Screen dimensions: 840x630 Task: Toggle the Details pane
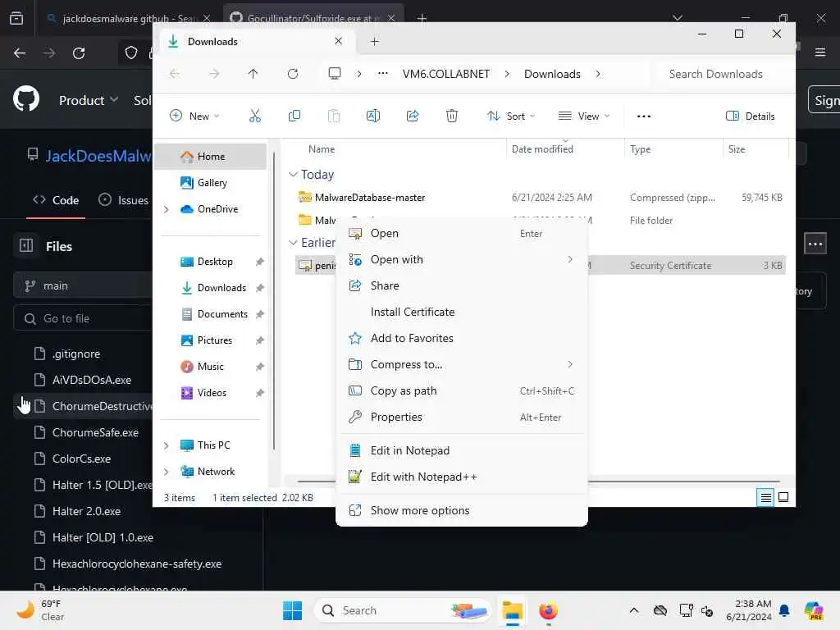click(750, 116)
